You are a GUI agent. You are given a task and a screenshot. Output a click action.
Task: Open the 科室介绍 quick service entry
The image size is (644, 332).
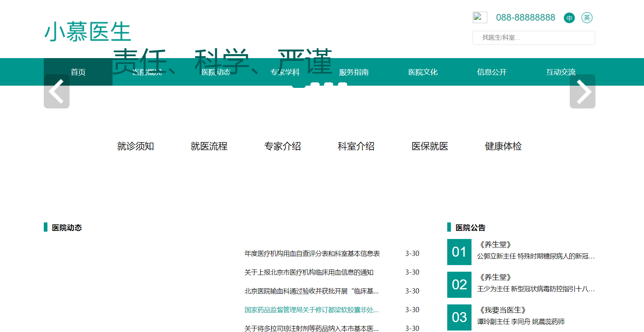point(356,146)
